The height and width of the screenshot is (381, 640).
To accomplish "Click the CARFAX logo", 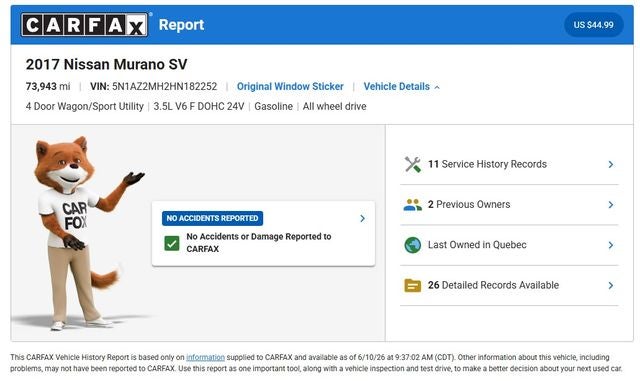I will click(84, 25).
